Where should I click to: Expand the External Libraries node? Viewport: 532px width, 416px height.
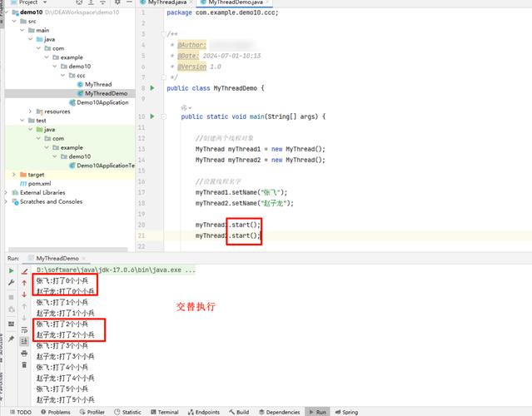[7, 192]
